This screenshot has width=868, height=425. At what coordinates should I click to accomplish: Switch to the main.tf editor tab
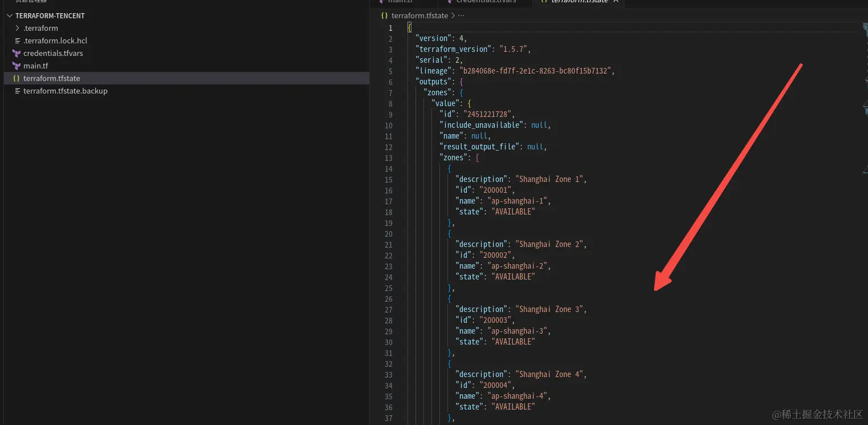click(x=399, y=2)
